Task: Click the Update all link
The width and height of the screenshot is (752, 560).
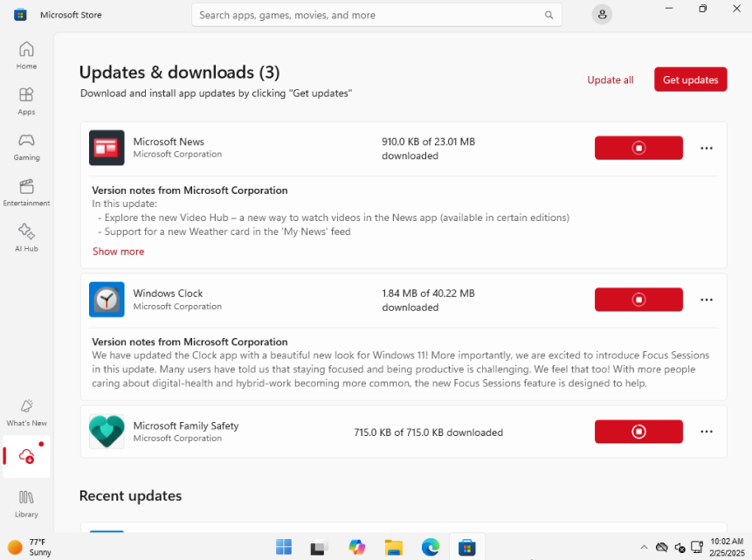Action: 610,80
